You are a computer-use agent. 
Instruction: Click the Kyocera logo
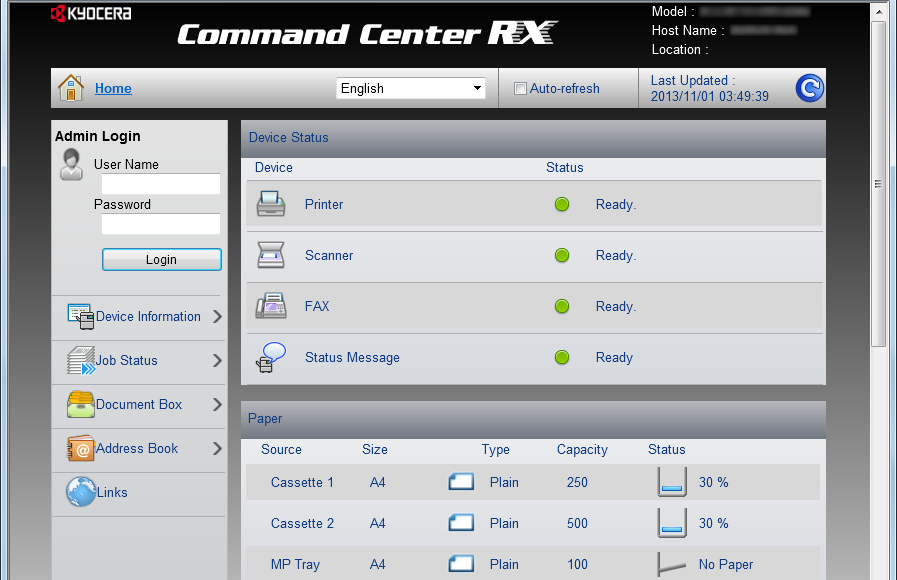pos(90,13)
